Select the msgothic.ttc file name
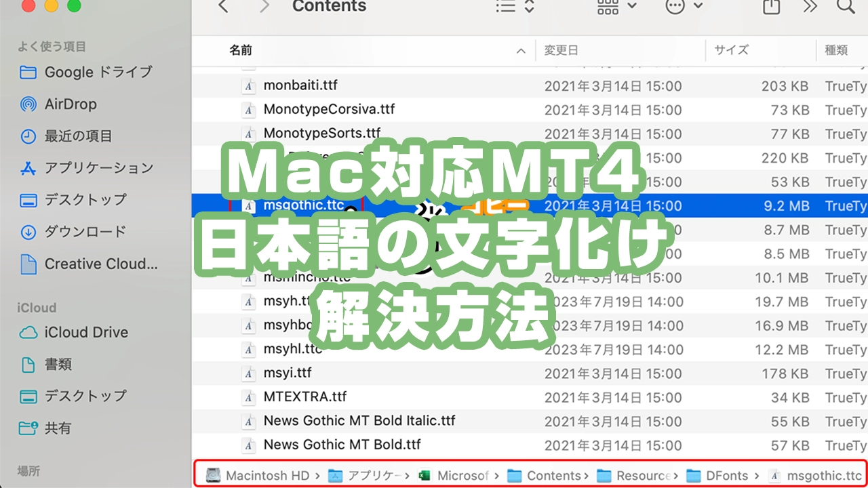This screenshot has height=488, width=868. coord(304,205)
